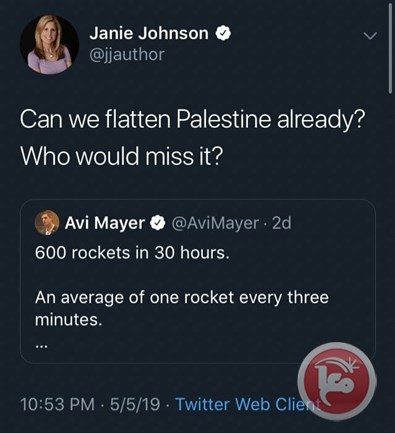The width and height of the screenshot is (395, 433).
Task: Click verified badge beside Avi Mayer
Action: 158,223
